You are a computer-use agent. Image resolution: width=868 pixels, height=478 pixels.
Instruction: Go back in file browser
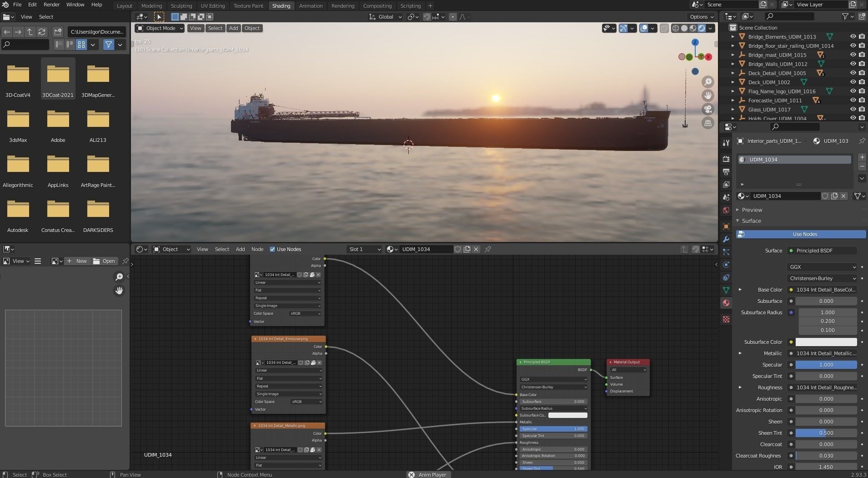click(7, 32)
